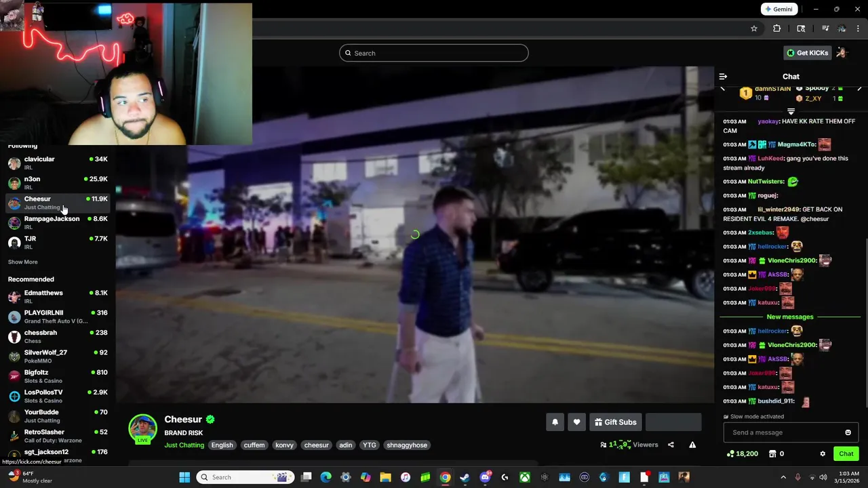Viewport: 868px width, 488px height.
Task: Open File Explorer from the taskbar
Action: [385, 477]
